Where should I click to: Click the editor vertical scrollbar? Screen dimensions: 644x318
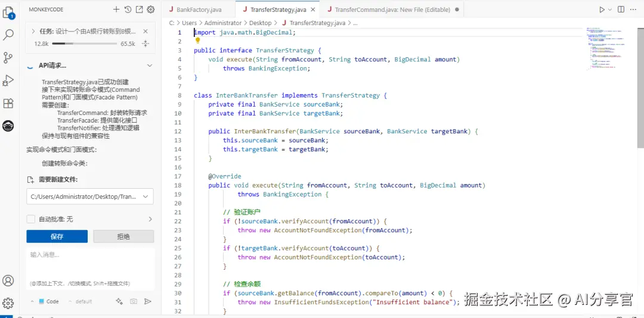(640, 88)
